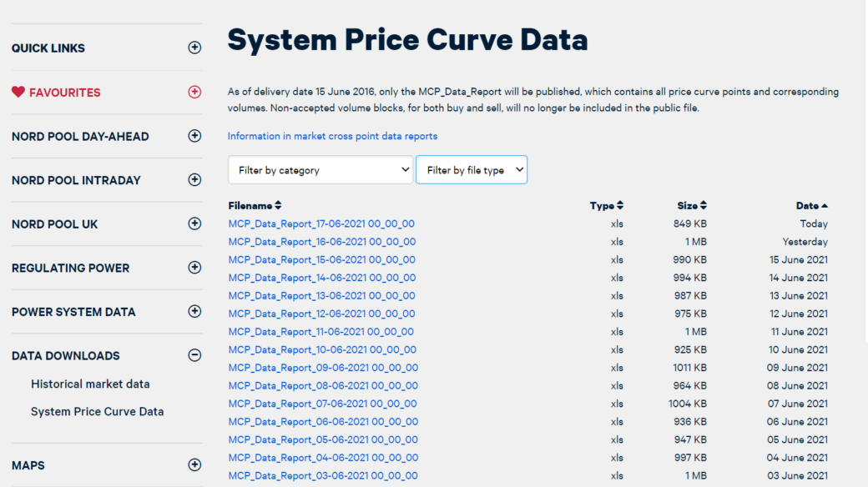The width and height of the screenshot is (868, 487).
Task: Click the heart icon beside FAVOURITES
Action: 18,93
